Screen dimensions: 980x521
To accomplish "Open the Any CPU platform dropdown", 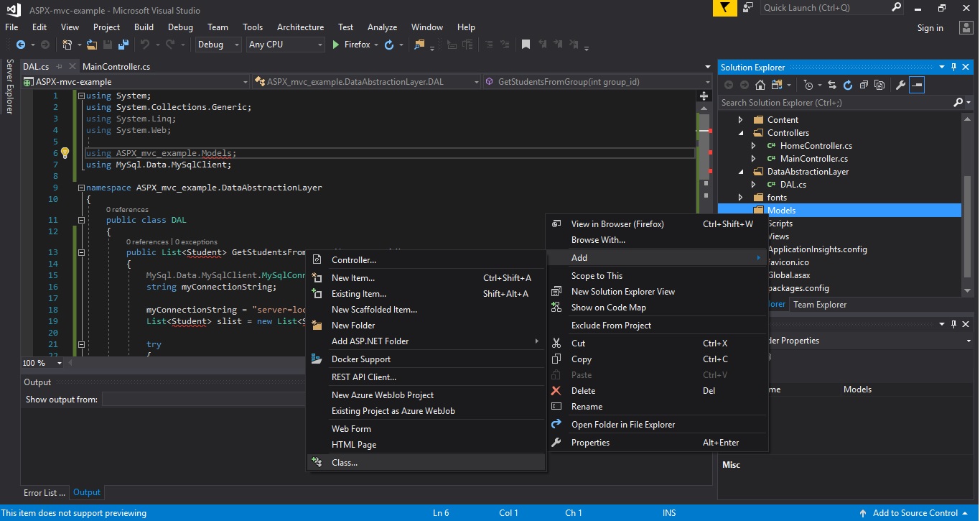I will [286, 45].
